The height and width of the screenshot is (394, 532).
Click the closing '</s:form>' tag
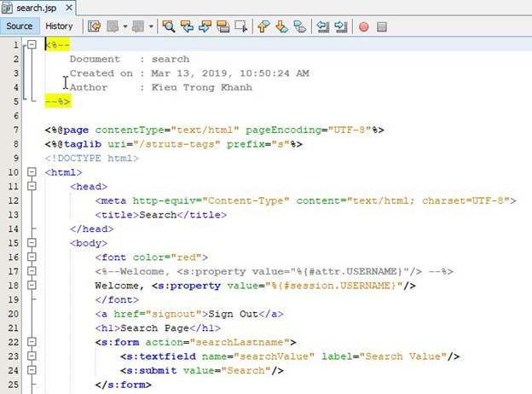click(123, 385)
